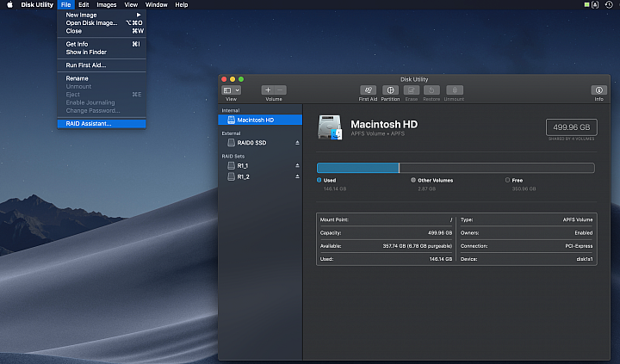
Task: Click the RAID Sets sidebar section header
Action: tap(232, 157)
